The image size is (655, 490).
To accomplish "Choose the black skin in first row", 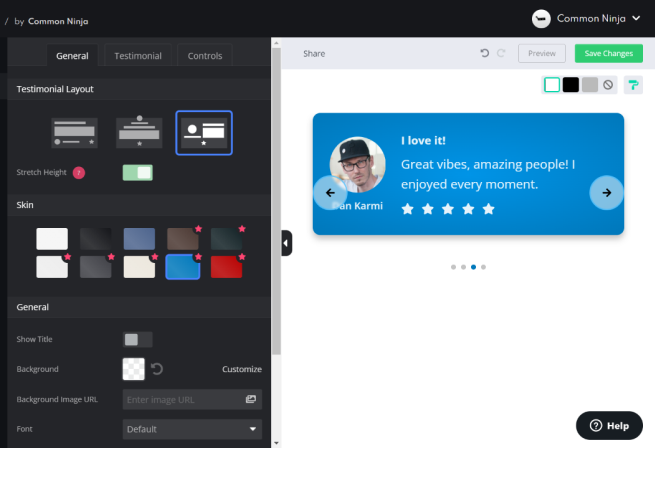I will [x=96, y=239].
